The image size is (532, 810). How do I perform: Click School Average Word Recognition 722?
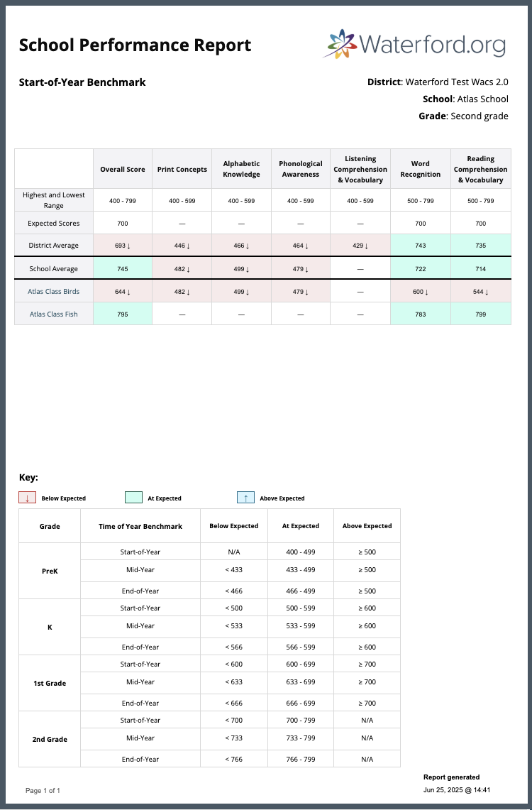pos(421,268)
